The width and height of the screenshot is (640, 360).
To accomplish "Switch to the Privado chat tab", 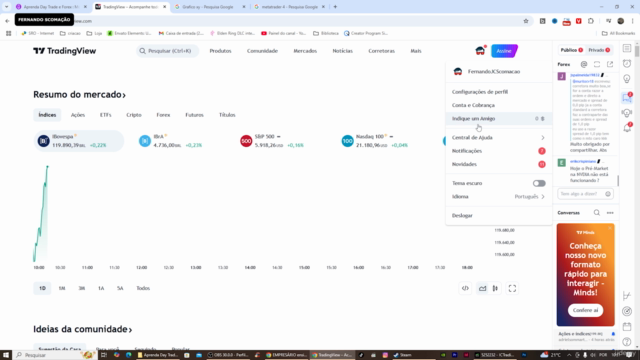I will pyautogui.click(x=599, y=50).
